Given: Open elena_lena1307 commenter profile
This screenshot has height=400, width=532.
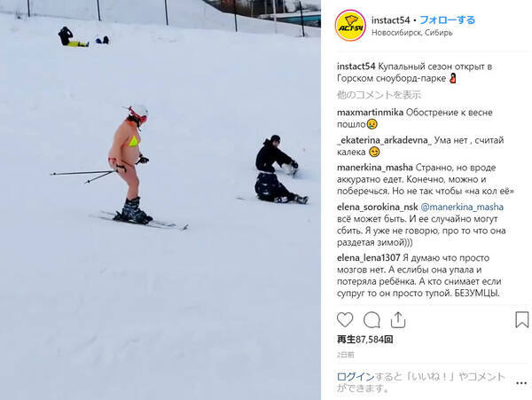Looking at the screenshot, I should coord(369,258).
